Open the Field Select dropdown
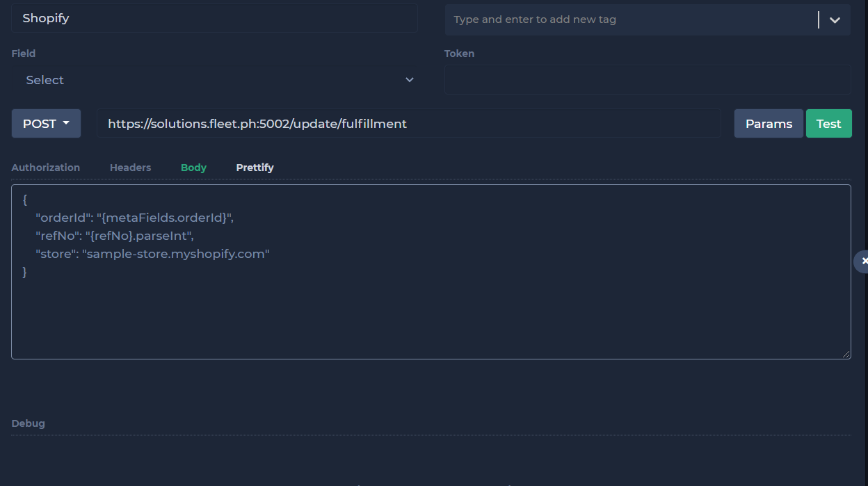Screen dimensions: 868x486 (x=220, y=80)
